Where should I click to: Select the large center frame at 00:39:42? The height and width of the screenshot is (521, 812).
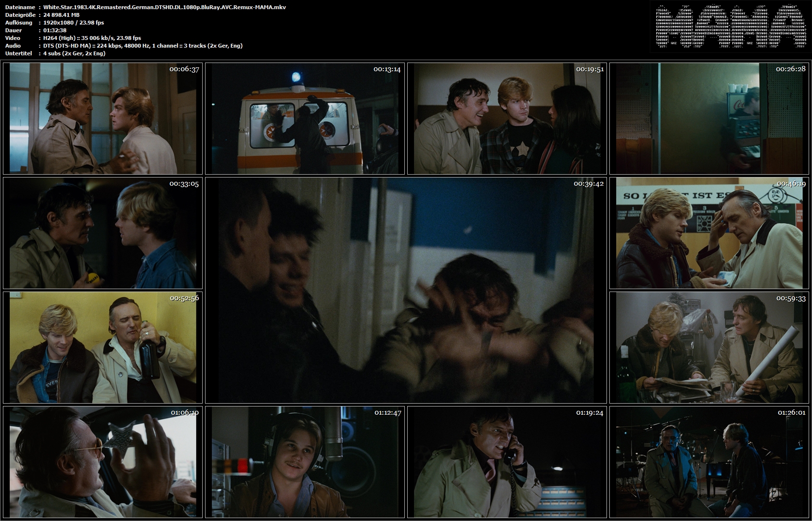406,290
